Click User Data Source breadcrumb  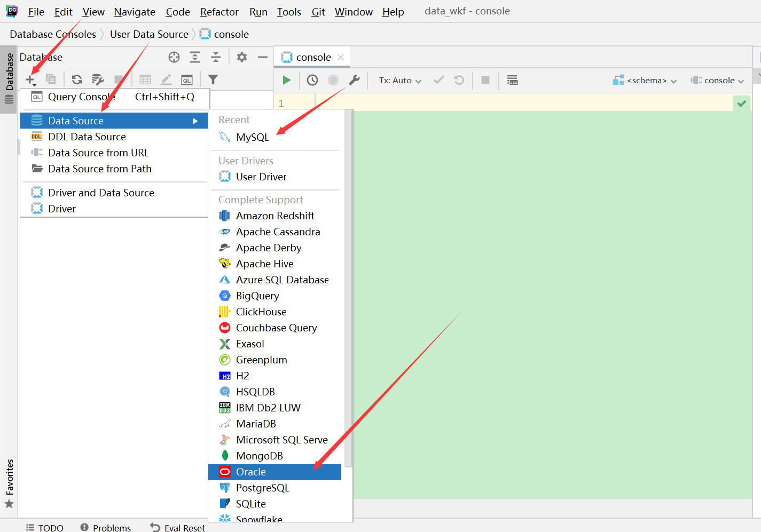(149, 34)
